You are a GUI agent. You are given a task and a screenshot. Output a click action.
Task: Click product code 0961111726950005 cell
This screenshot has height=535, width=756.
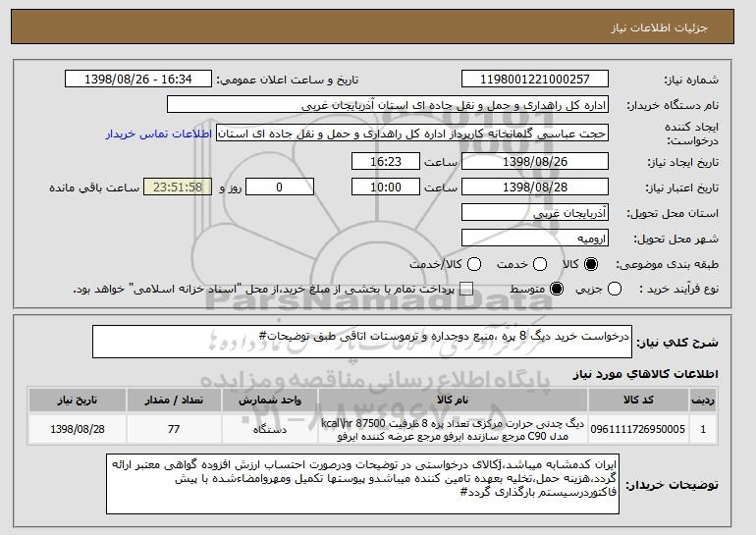coord(638,429)
